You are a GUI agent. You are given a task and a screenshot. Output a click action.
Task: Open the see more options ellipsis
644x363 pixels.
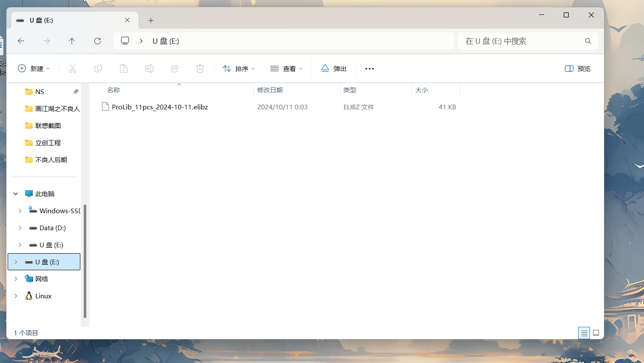pos(369,69)
